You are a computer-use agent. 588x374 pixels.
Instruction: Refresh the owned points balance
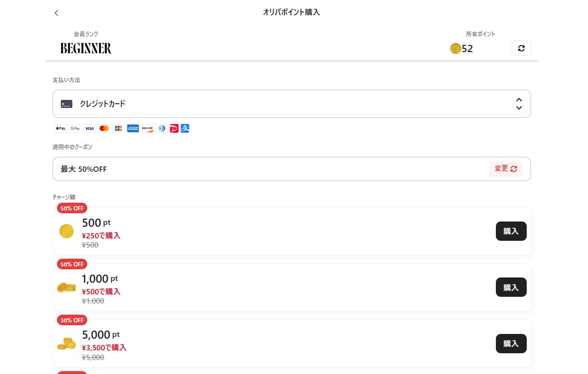point(521,48)
